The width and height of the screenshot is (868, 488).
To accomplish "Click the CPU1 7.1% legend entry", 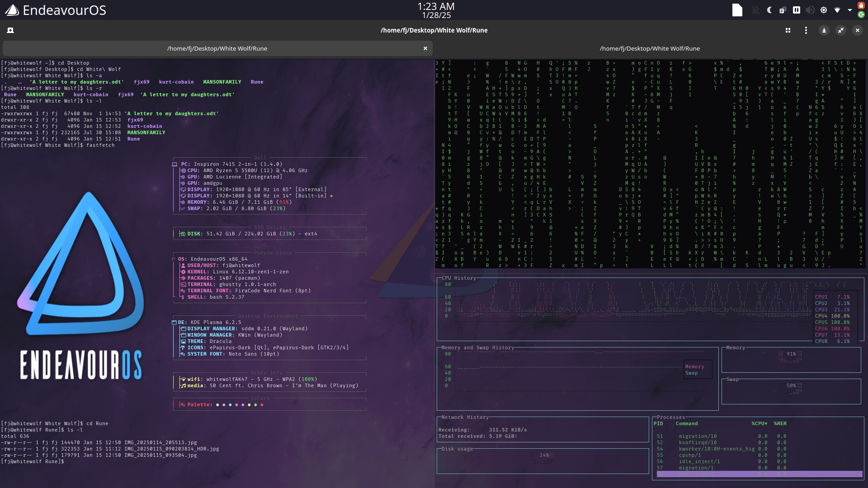I will [x=832, y=297].
